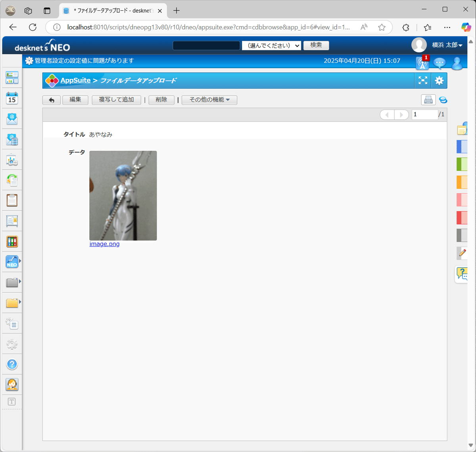The height and width of the screenshot is (452, 476).
Task: Open the uploaded figure thumbnail
Action: [123, 195]
